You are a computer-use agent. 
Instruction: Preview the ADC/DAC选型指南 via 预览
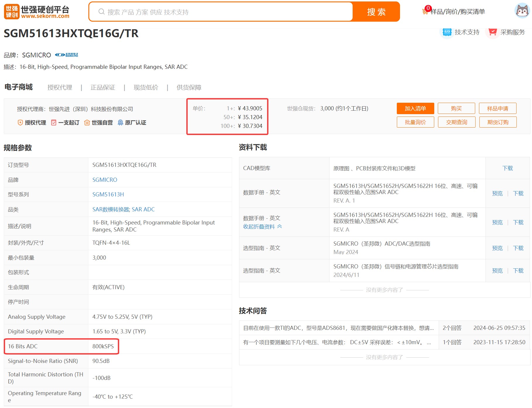point(497,248)
